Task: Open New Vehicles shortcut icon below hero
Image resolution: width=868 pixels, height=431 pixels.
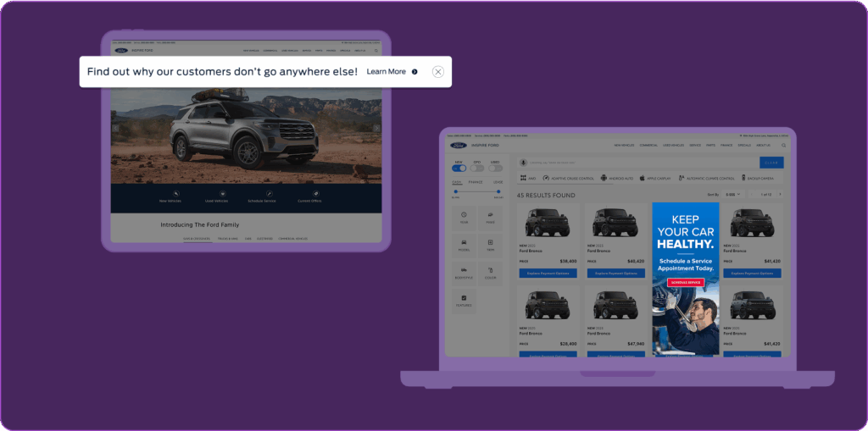Action: coord(176,194)
